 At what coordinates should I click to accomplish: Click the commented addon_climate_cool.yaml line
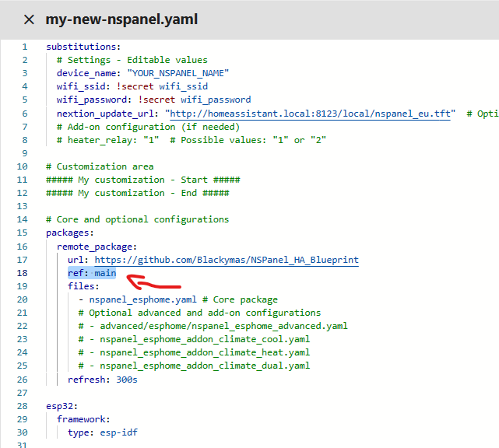click(x=194, y=339)
